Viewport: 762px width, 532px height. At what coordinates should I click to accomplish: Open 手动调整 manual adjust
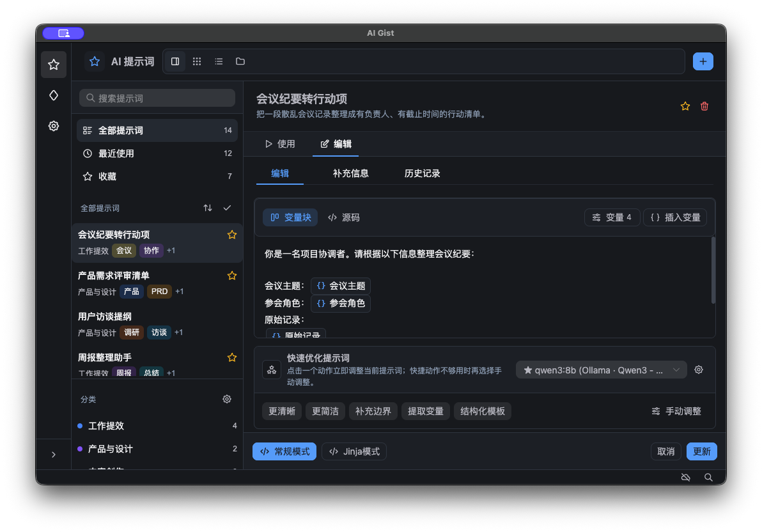pos(676,411)
